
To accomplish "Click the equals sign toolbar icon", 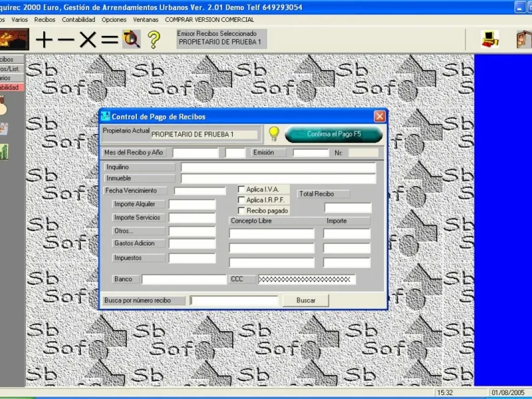I will click(x=110, y=40).
